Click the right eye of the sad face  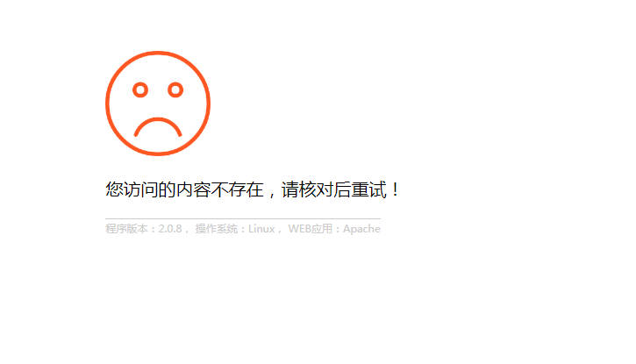click(175, 89)
